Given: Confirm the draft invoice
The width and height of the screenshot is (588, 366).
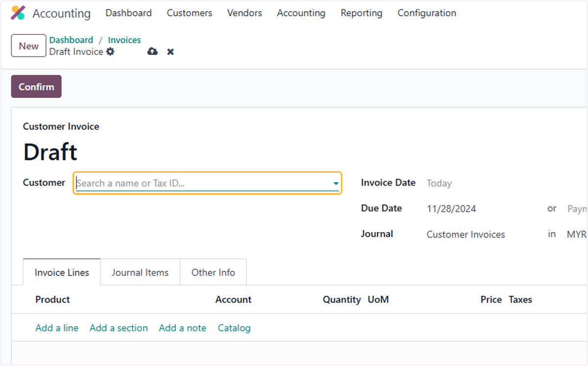Looking at the screenshot, I should 36,86.
